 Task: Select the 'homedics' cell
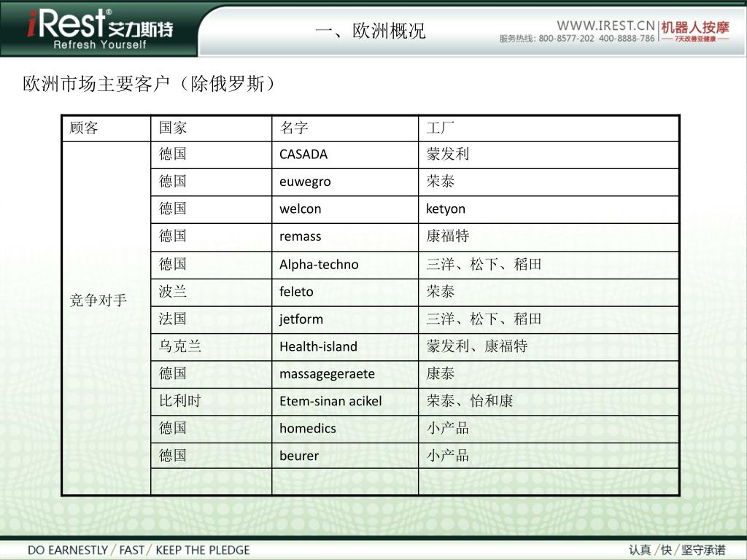[345, 429]
